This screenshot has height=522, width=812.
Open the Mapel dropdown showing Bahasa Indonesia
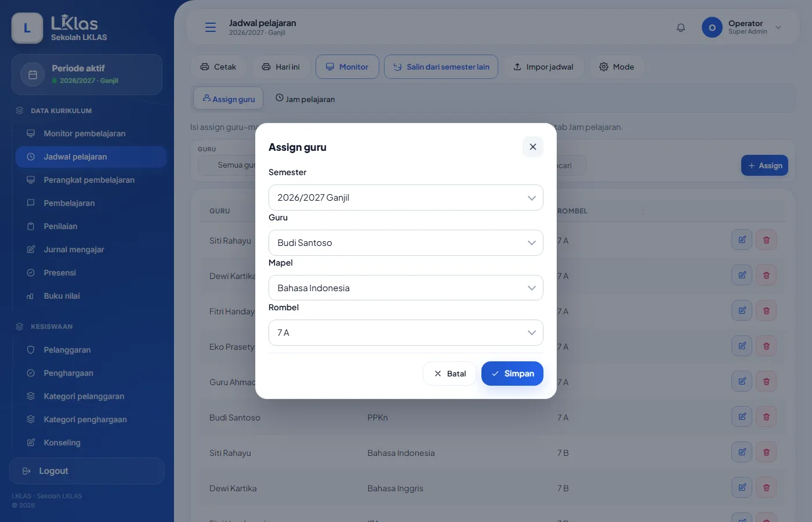click(x=406, y=288)
